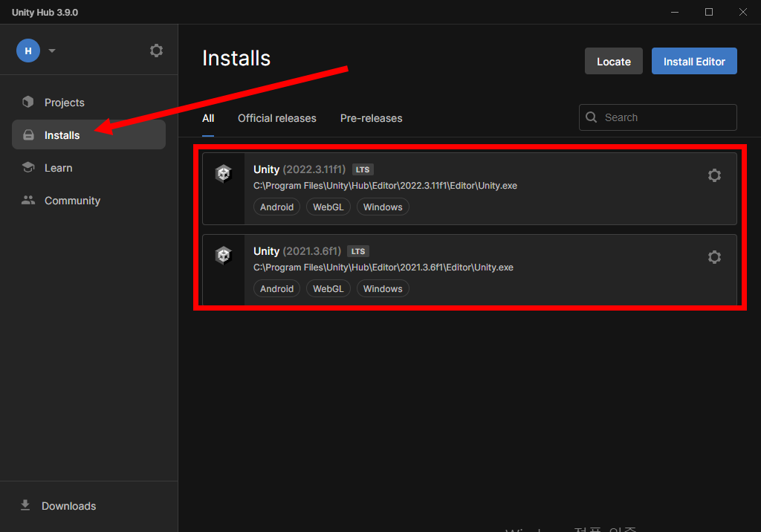761x532 pixels.
Task: Focus the Search installs field
Action: (x=658, y=117)
